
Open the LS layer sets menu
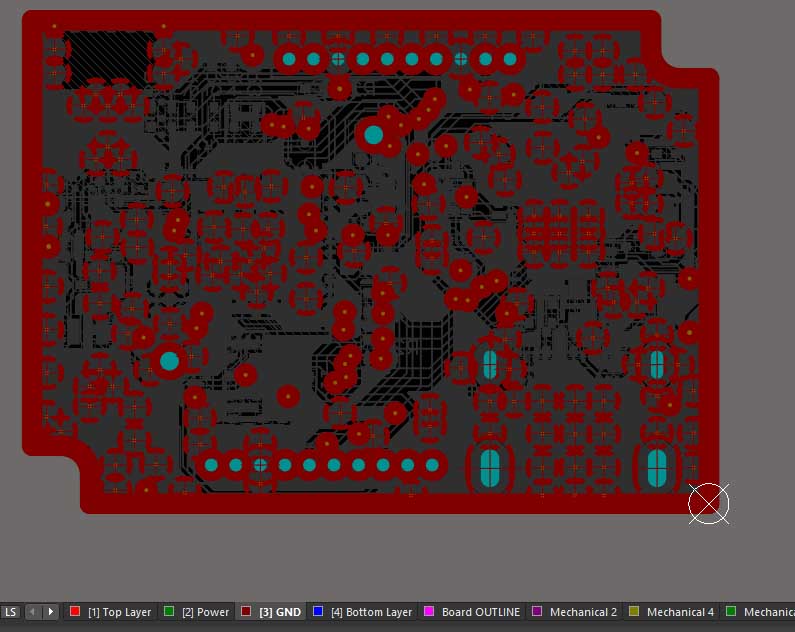(11, 611)
